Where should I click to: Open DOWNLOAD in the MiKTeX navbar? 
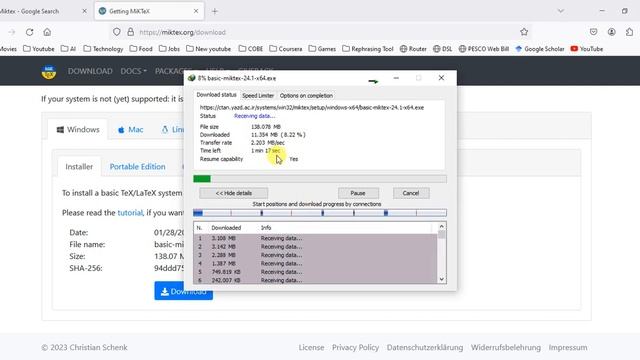coord(90,71)
